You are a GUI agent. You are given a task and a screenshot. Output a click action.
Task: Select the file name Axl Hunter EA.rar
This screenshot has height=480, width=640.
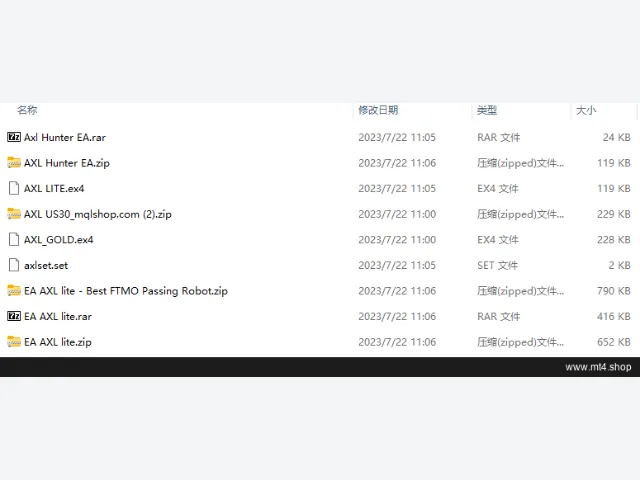click(65, 138)
